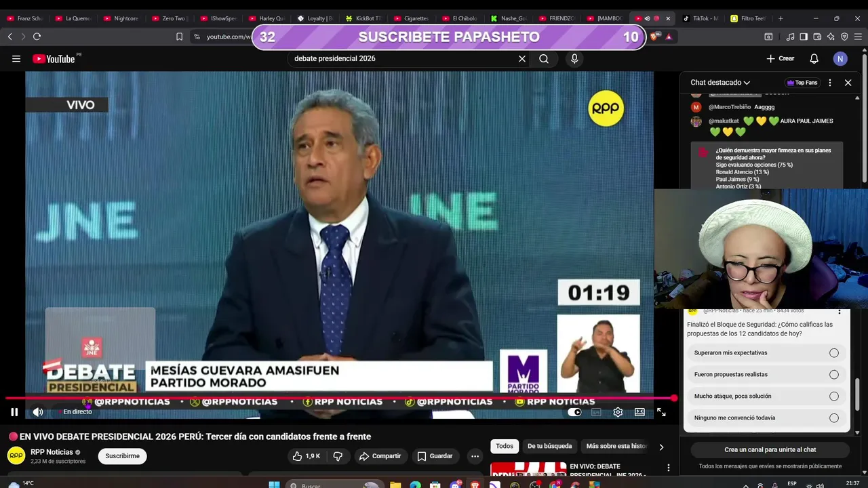Click the 'Suscribirme' button

click(x=123, y=456)
